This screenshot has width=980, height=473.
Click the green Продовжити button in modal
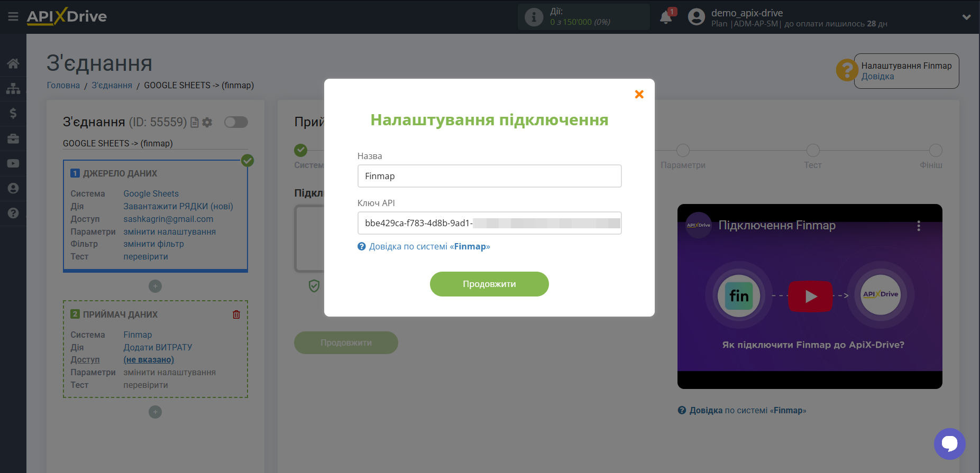coord(489,284)
